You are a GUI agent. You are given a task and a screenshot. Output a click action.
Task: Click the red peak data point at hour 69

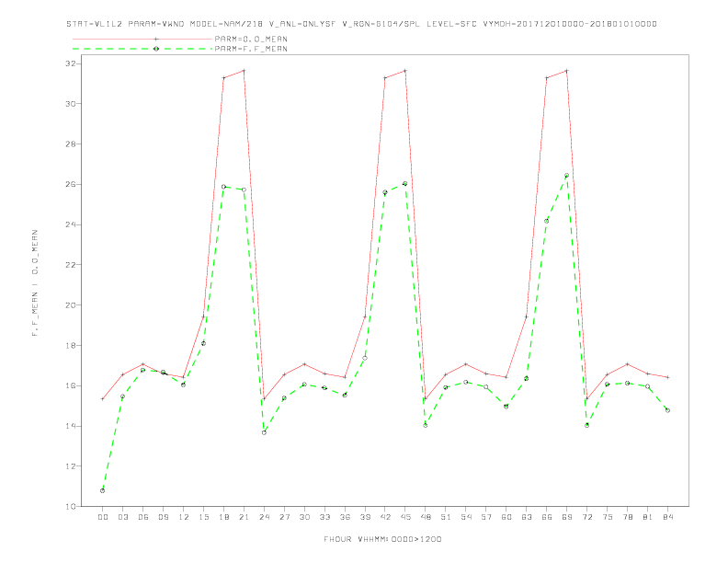[x=567, y=71]
